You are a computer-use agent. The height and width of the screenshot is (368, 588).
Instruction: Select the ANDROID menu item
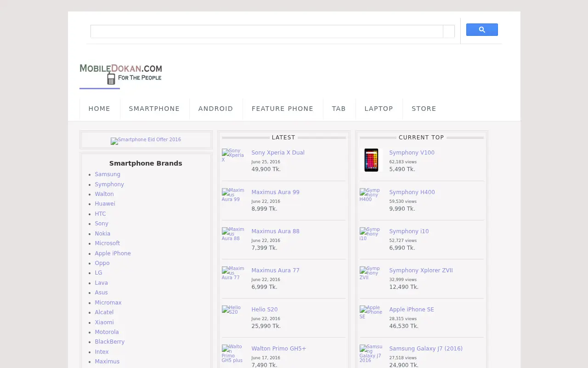pos(216,109)
